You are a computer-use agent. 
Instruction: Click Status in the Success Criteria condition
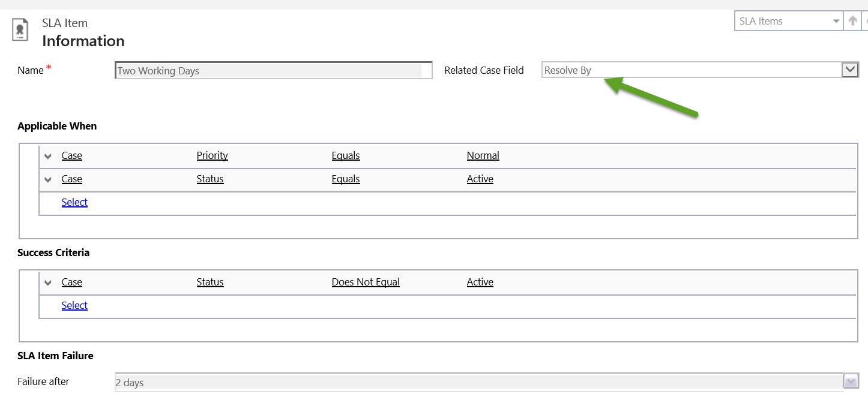coord(210,282)
